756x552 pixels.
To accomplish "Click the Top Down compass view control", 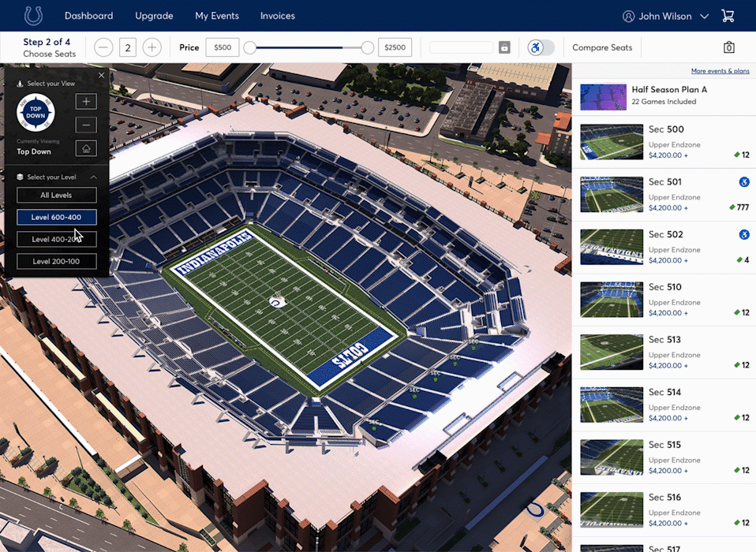I will (x=36, y=112).
